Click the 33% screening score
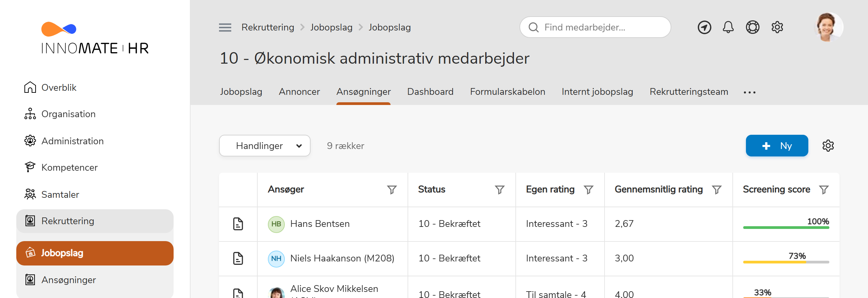 pos(763,292)
